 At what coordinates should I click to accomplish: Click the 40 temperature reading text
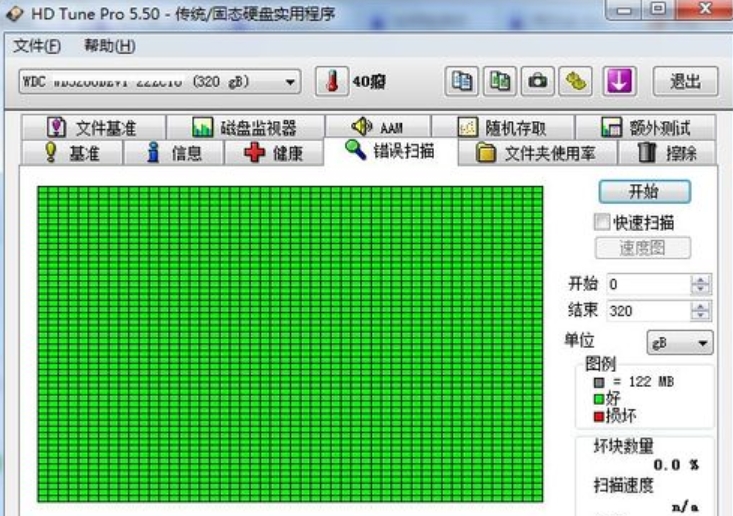tap(369, 82)
